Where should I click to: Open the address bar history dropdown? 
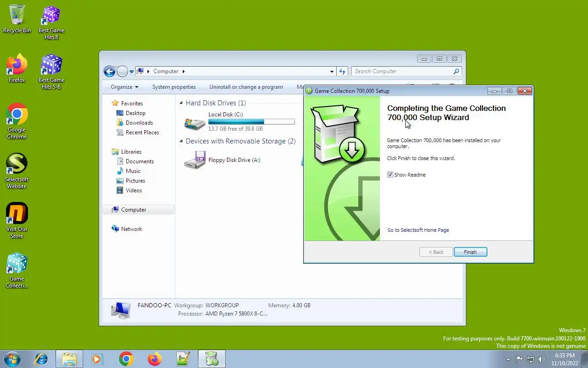point(332,71)
